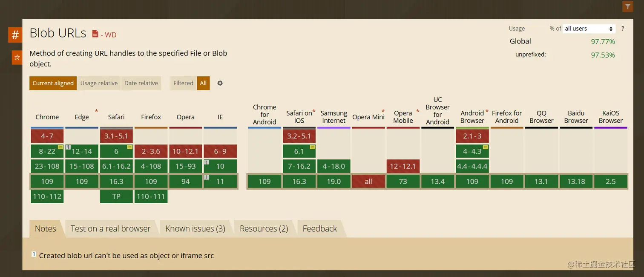Click Chrome for Android column header
644x277 pixels.
(x=264, y=114)
